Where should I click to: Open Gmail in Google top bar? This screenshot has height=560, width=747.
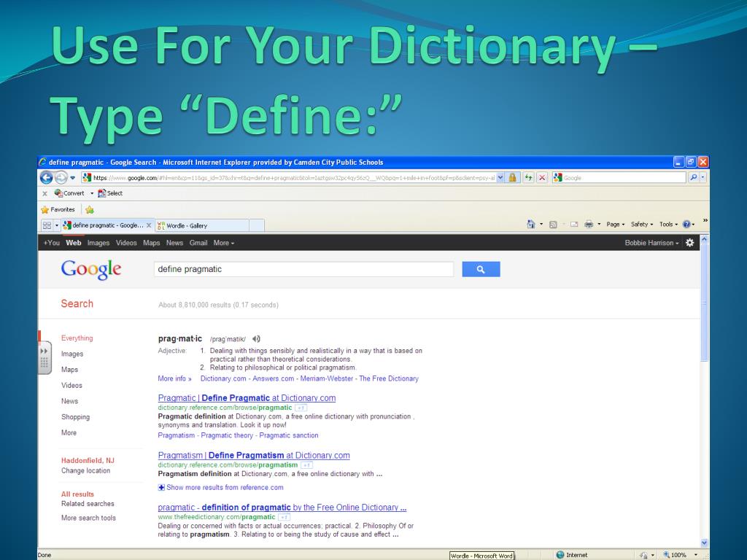pyautogui.click(x=198, y=243)
